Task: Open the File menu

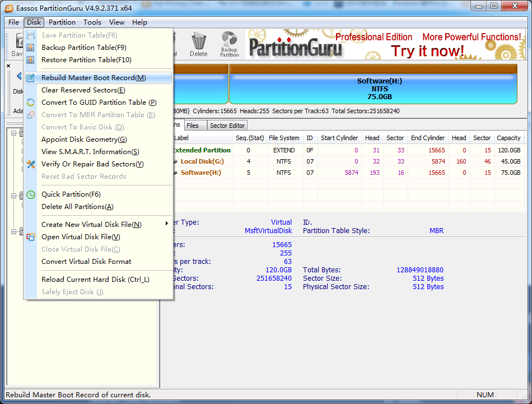Action: point(13,22)
